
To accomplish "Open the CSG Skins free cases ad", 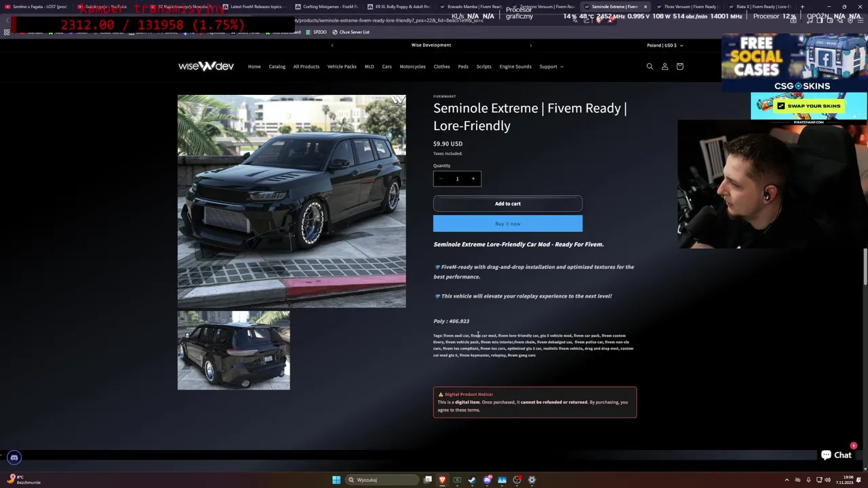I will (794, 62).
